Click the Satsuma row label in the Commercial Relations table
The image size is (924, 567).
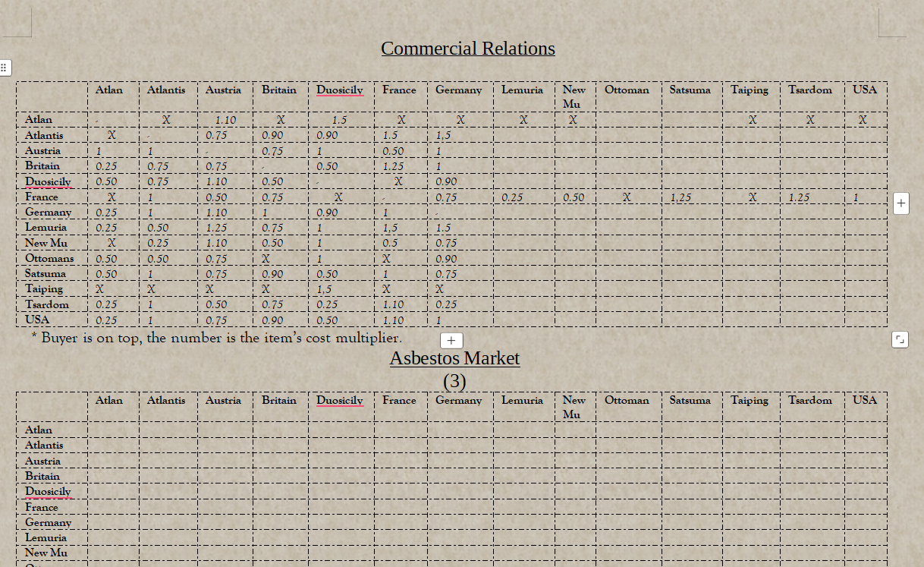46,273
